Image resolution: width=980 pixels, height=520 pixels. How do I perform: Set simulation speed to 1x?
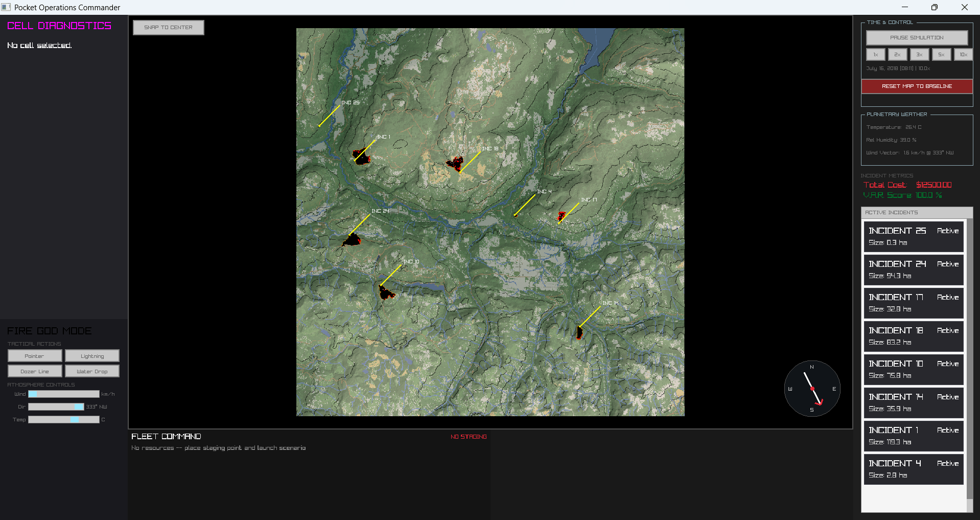click(876, 55)
